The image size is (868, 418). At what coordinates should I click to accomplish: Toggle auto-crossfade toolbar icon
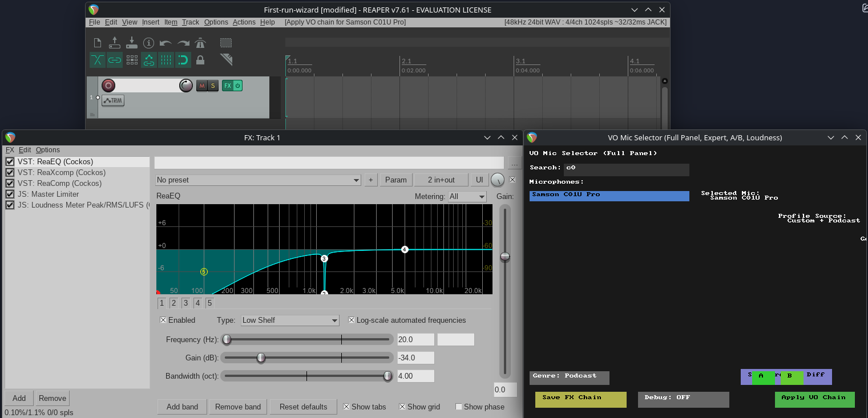coord(98,60)
